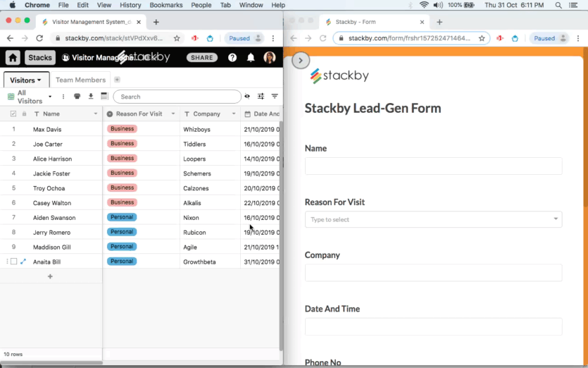588x368 pixels.
Task: Toggle the select-all rows checkbox
Action: pos(13,114)
